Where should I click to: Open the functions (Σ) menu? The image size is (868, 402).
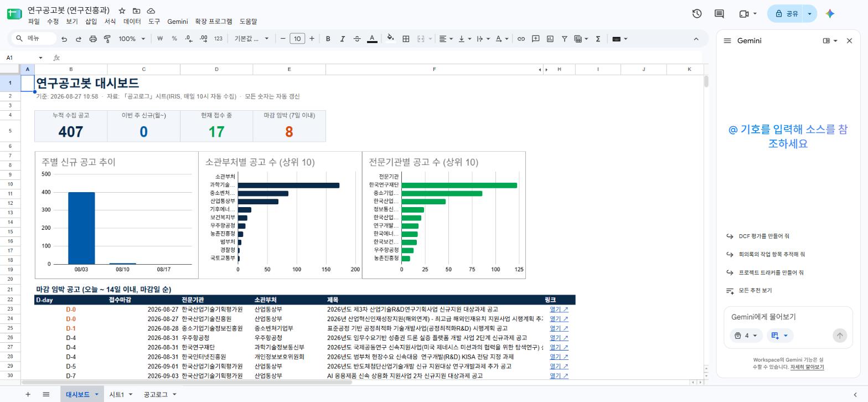pos(598,39)
